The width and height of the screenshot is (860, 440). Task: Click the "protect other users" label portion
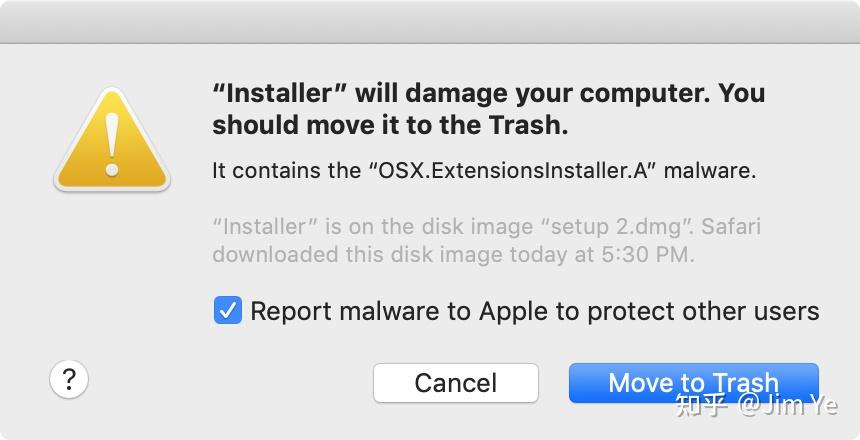click(703, 311)
